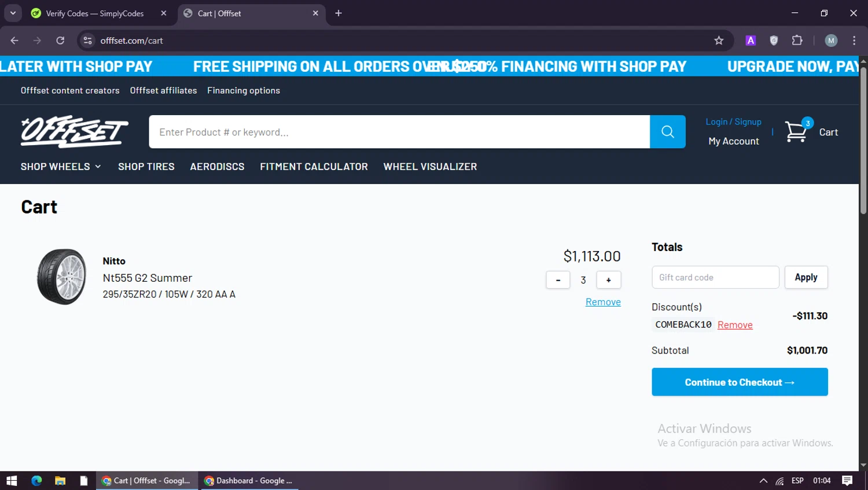Click the Cart text link in header
Screen dimensions: 868x490
coord(828,132)
